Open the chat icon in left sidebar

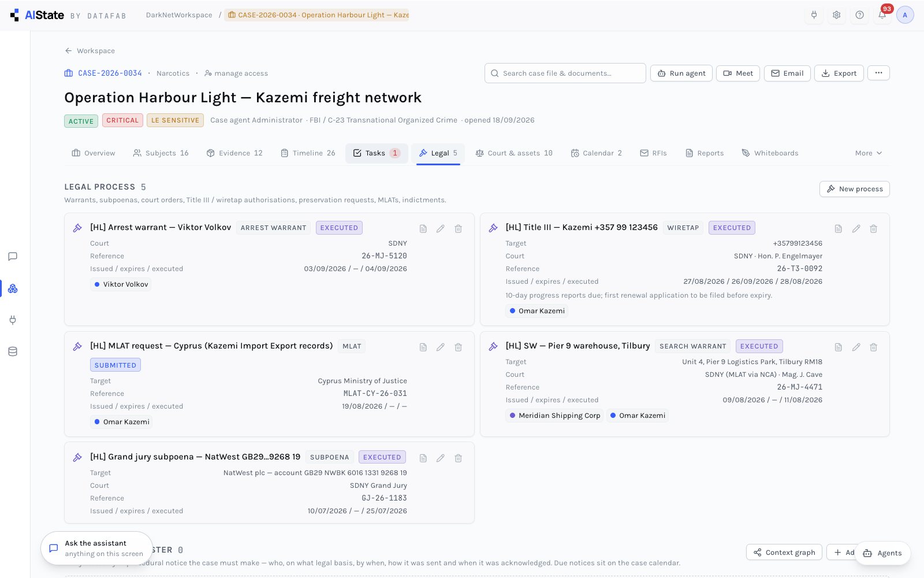coord(13,257)
